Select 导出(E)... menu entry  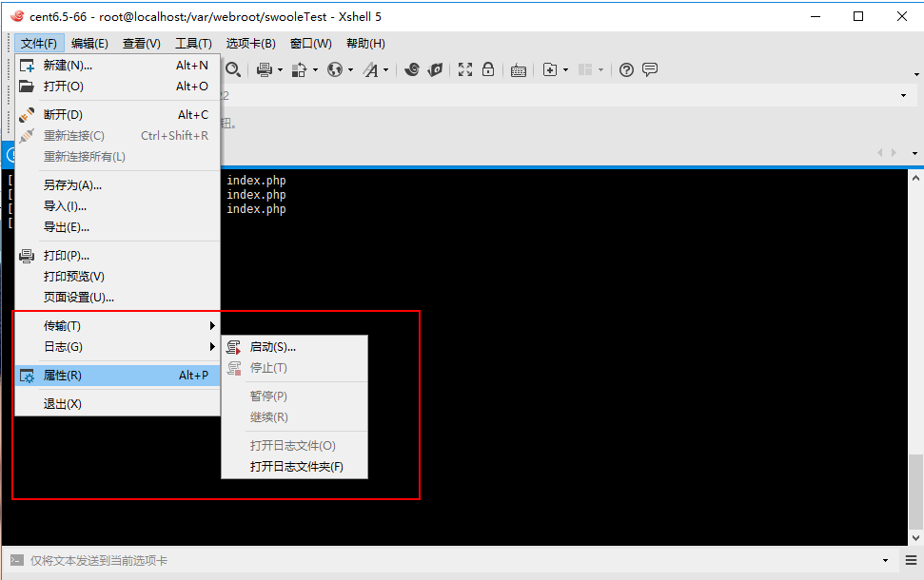(117, 227)
